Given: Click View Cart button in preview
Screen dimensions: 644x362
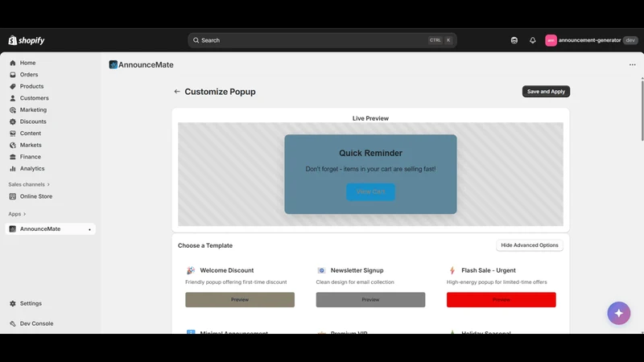Looking at the screenshot, I should (370, 191).
